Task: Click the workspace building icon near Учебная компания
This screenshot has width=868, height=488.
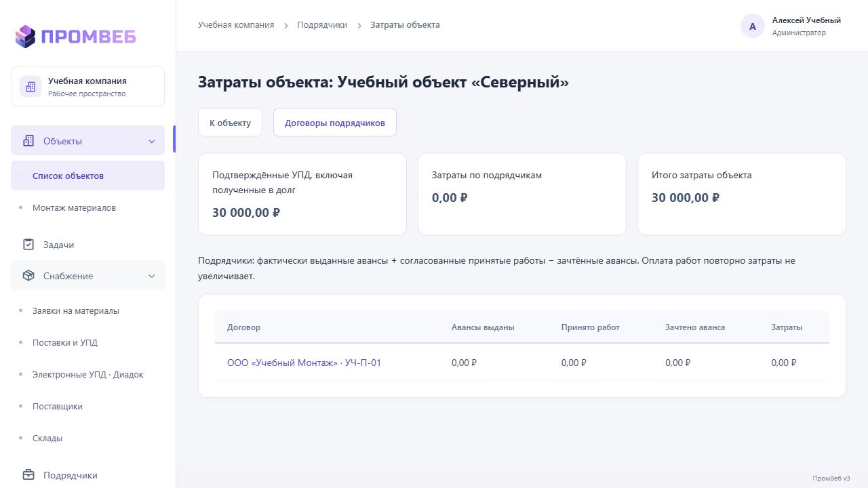Action: click(x=30, y=87)
